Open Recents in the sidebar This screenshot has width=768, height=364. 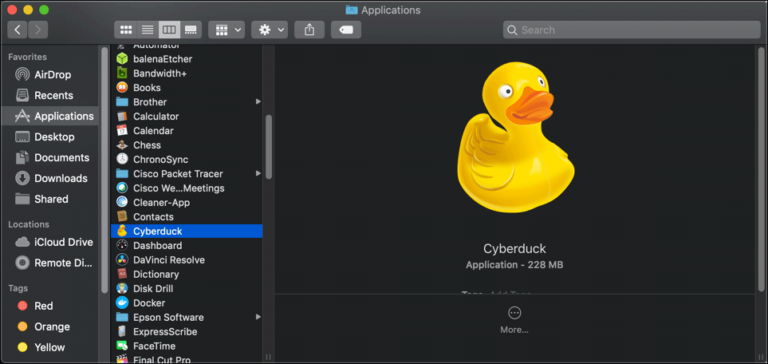[49, 96]
